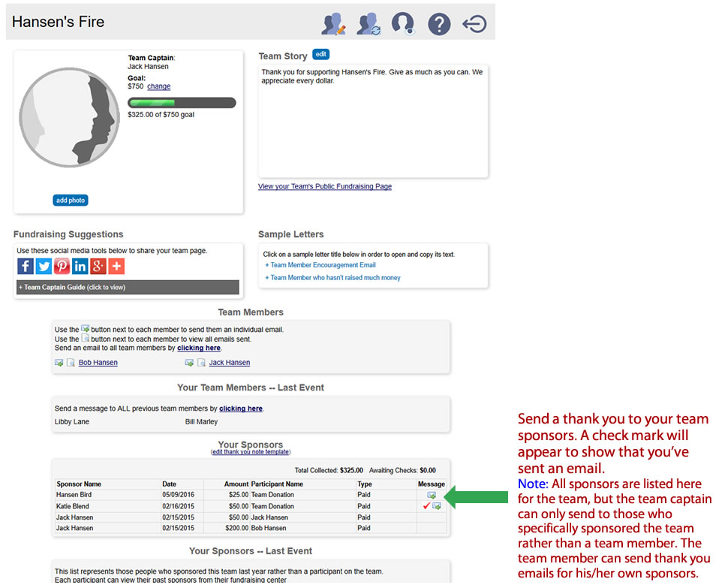Screen dimensions: 728x588
Task: Click the logout arrow icon
Action: [x=474, y=24]
